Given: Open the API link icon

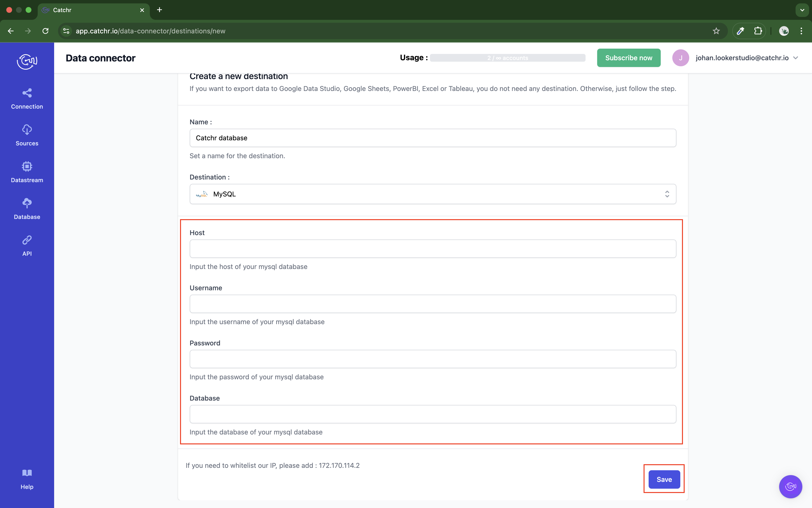Looking at the screenshot, I should [x=27, y=240].
